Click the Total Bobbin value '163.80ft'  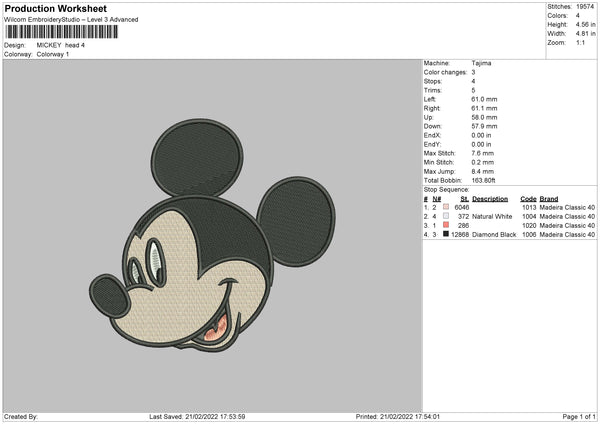(483, 181)
